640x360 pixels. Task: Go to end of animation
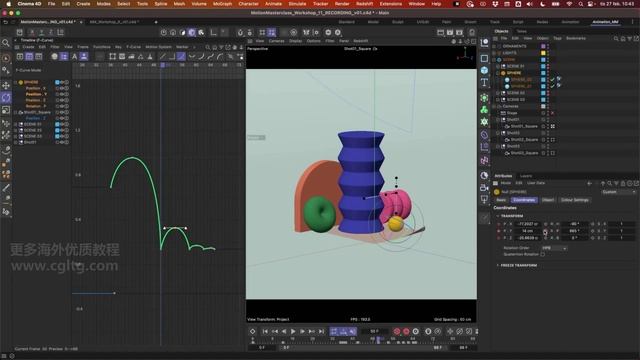(x=321, y=331)
